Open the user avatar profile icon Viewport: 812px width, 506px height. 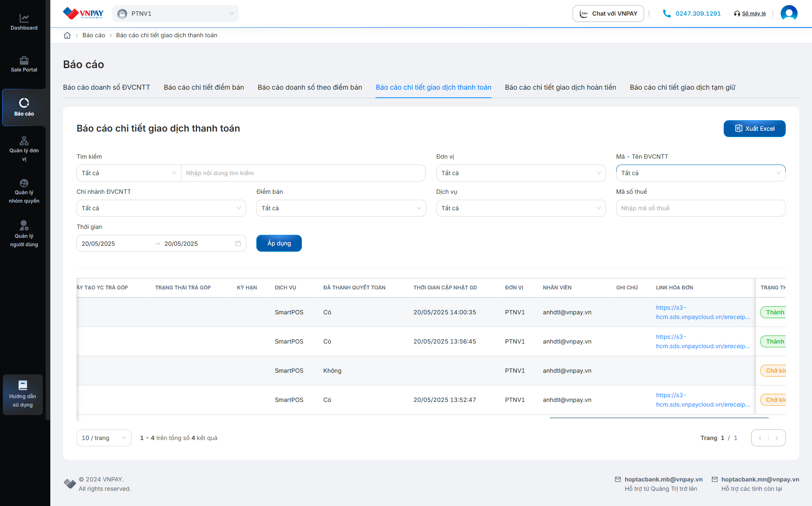[x=789, y=14]
